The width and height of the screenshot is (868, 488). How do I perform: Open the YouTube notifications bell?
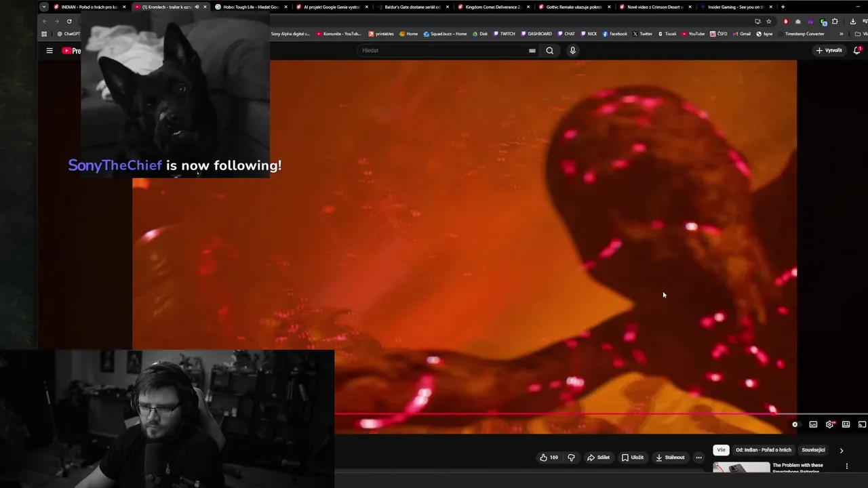point(857,51)
